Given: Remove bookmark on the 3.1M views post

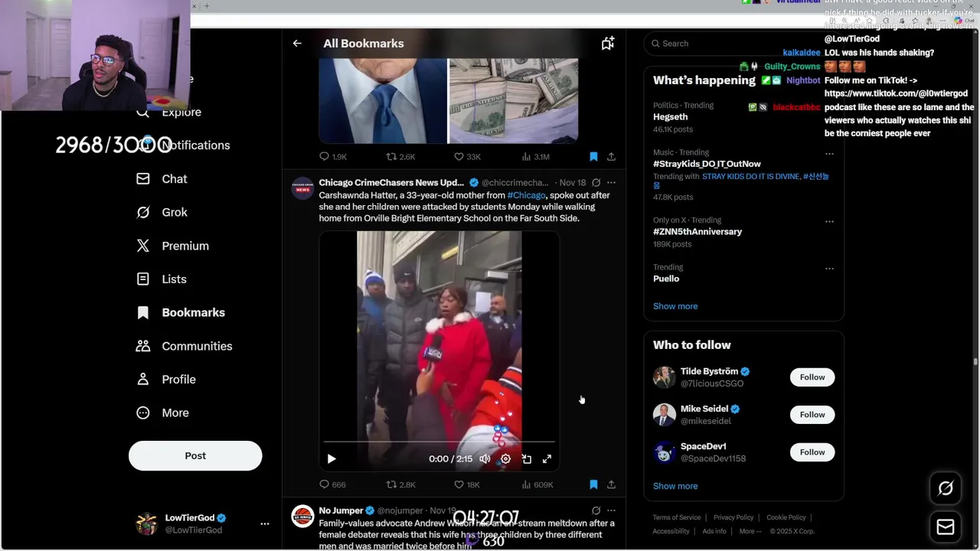Looking at the screenshot, I should click(593, 157).
